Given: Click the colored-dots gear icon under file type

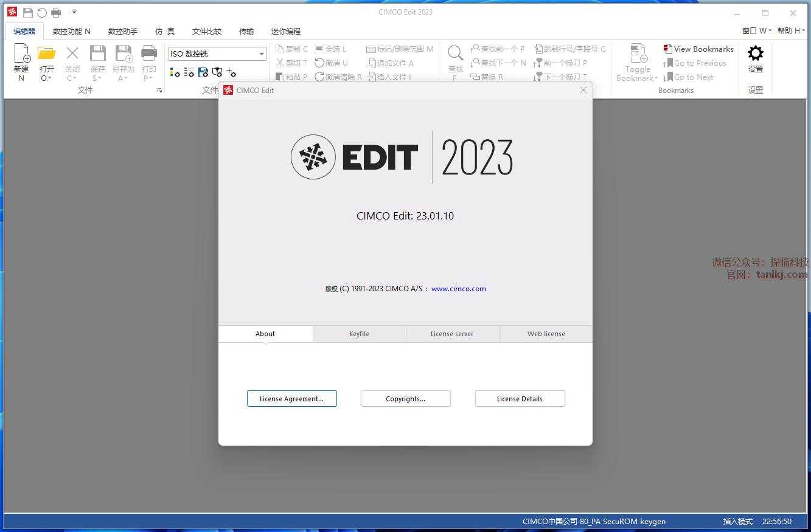Looking at the screenshot, I should pos(175,72).
